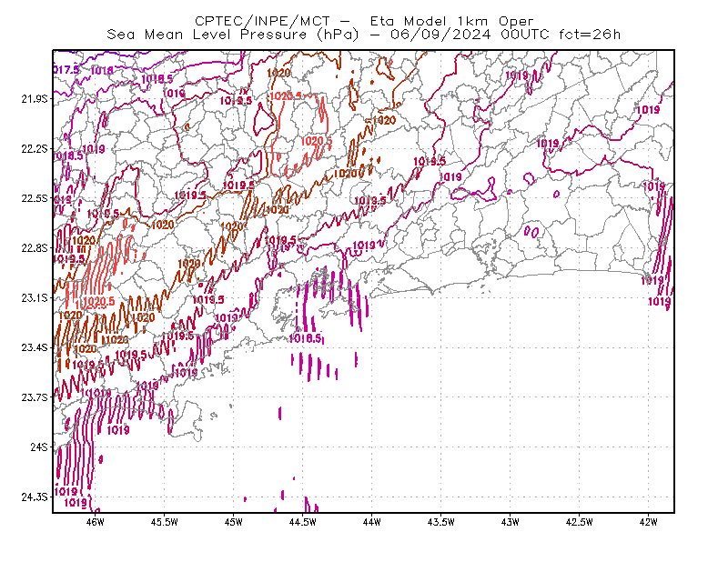
Task: Click the magenta 1018.5 contour label offshore
Action: 306,338
